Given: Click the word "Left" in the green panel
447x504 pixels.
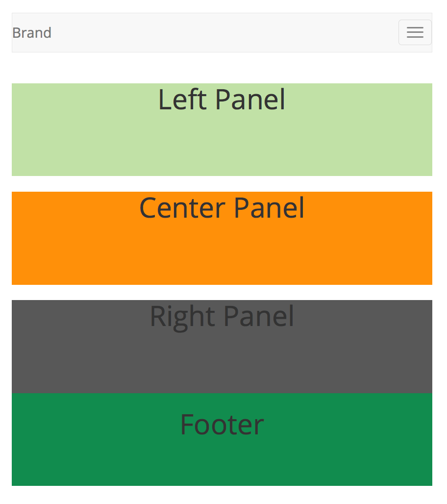Looking at the screenshot, I should coord(182,100).
